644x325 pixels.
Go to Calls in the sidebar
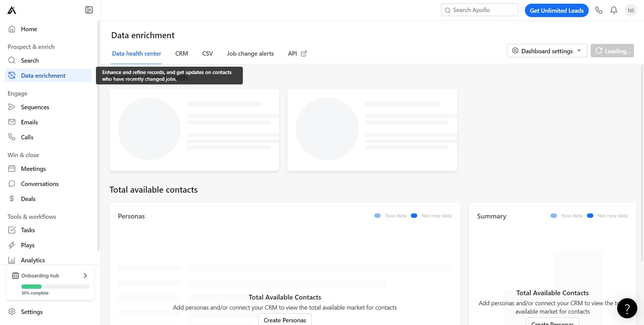point(27,137)
